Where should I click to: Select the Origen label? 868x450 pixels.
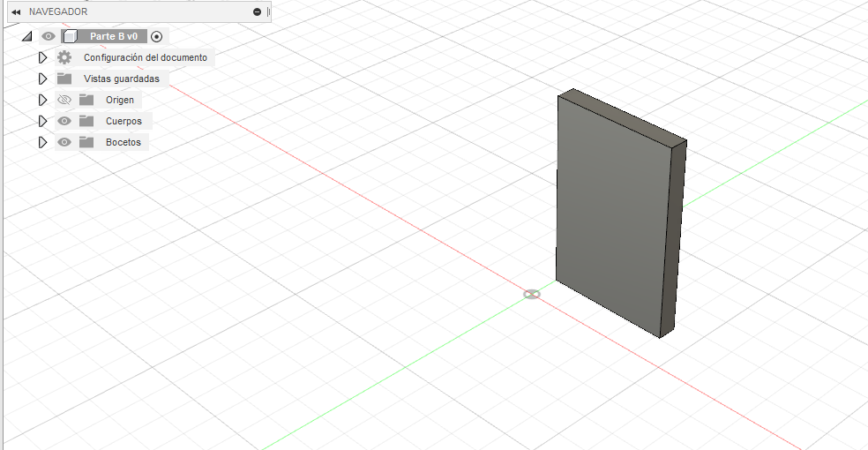120,101
